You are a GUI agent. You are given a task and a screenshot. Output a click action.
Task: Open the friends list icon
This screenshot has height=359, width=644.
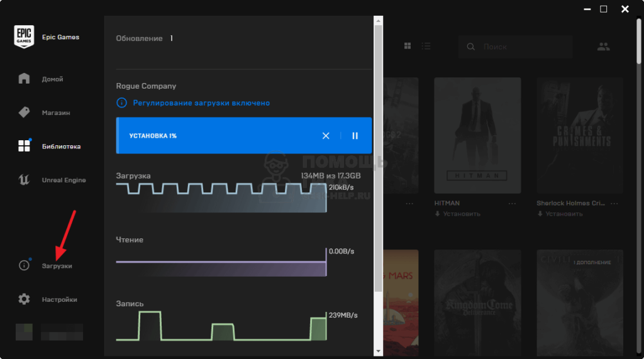604,47
